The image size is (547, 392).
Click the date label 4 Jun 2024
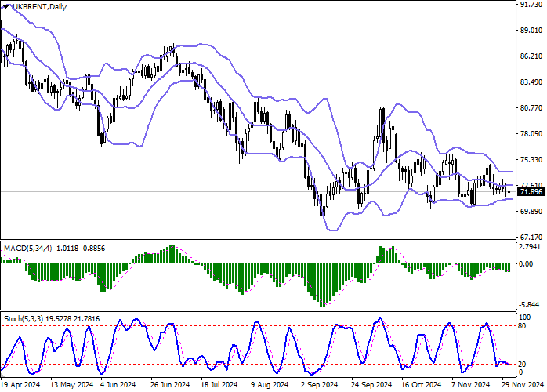coord(118,385)
